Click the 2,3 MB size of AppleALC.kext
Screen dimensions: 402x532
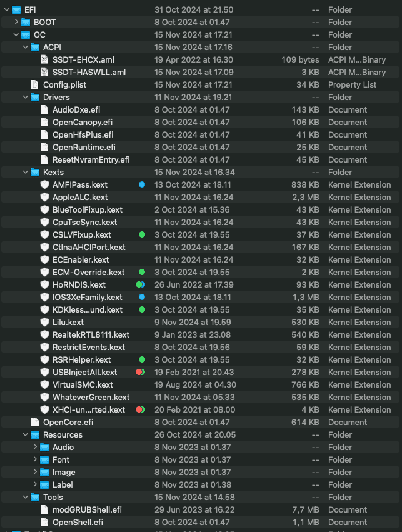pos(306,197)
